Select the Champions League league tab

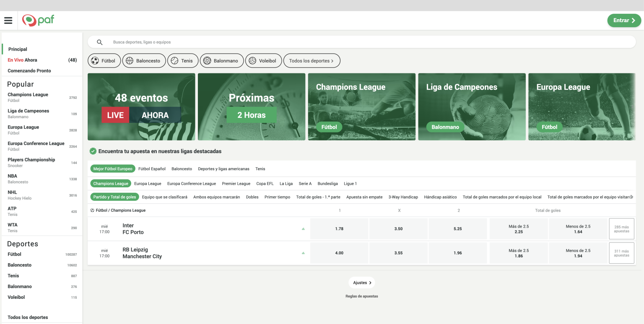(x=111, y=184)
